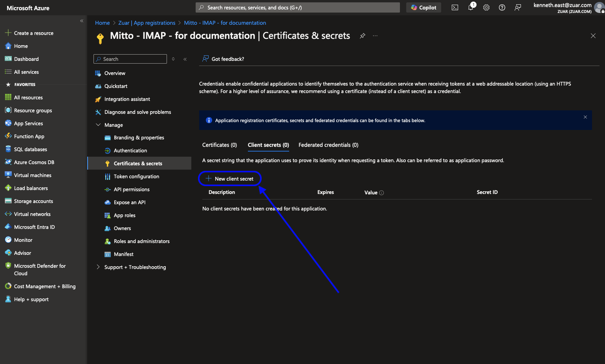Click the top-bar feedback icon
605x364 pixels.
[518, 7]
